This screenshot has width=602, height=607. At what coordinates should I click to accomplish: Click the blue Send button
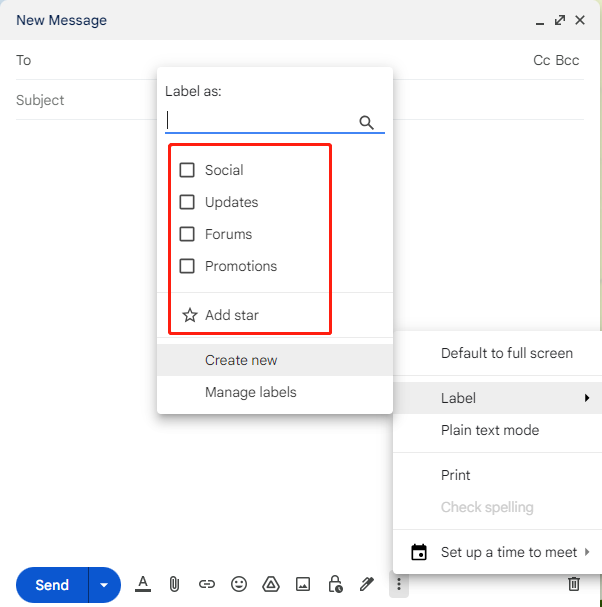tap(52, 585)
